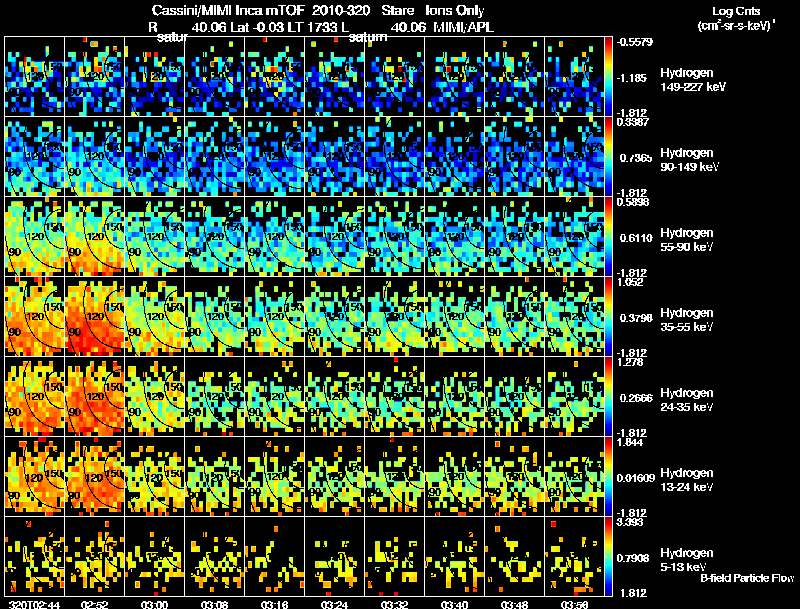Click the Ions Only title text
The width and height of the screenshot is (800, 609).
point(455,10)
